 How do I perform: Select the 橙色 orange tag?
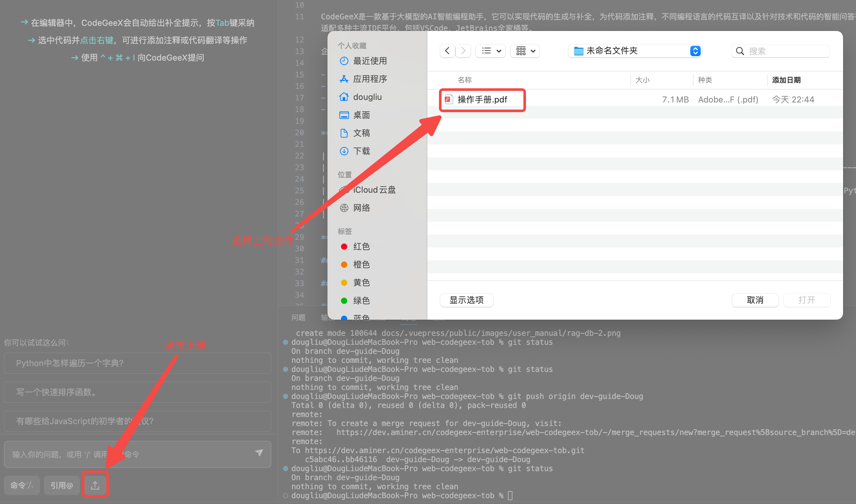[355, 264]
